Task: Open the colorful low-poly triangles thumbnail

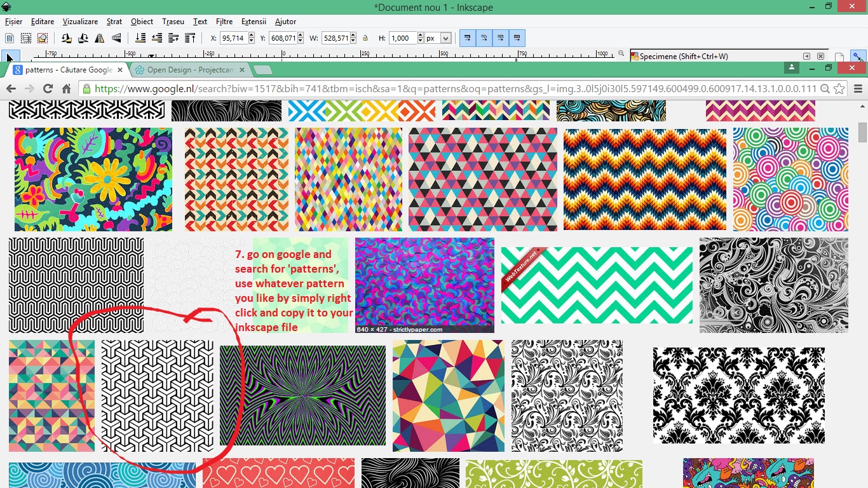Action: pos(449,396)
